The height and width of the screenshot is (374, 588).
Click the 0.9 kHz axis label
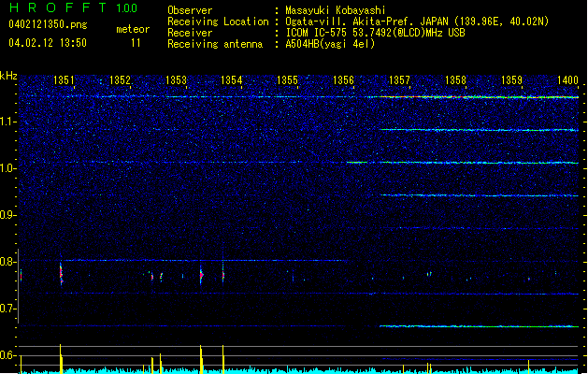click(8, 215)
